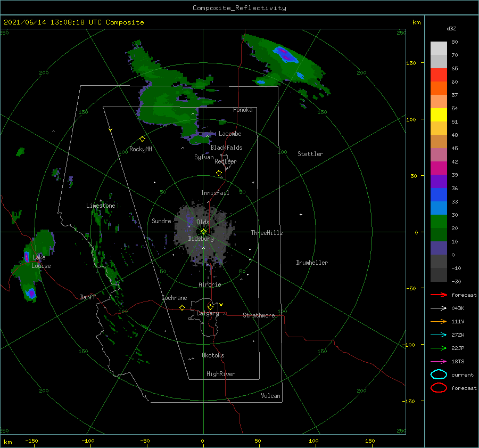The height and width of the screenshot is (448, 479).
Task: Click the asterisk marker above Limestone
Action: click(x=101, y=201)
